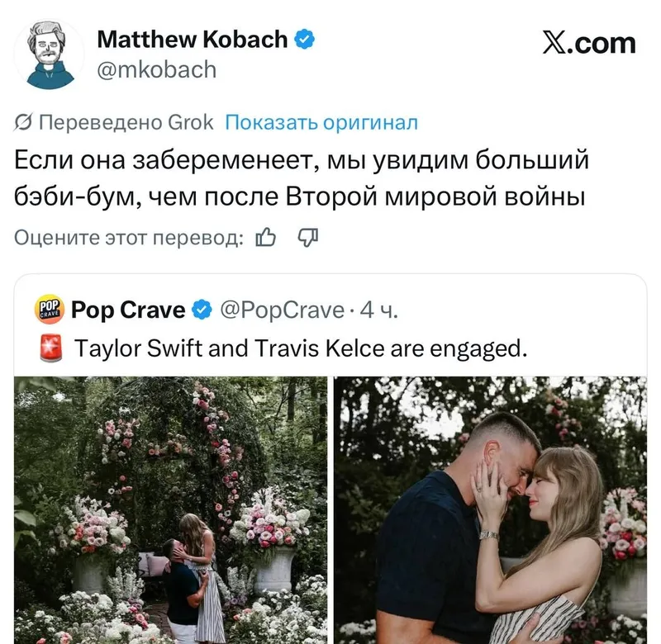661x644 pixels.
Task: Click the thumbs up translation rating icon
Action: pos(265,238)
